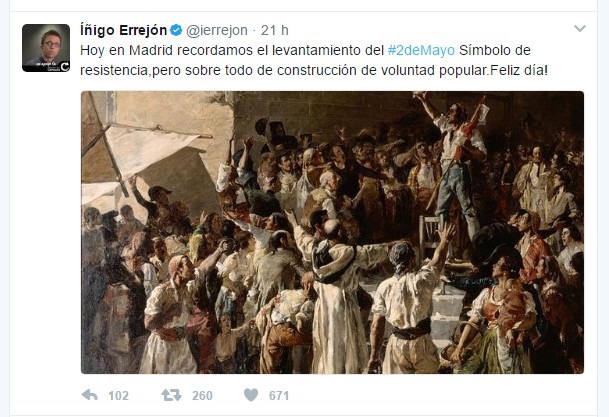Like the tweet with the heart icon
This screenshot has width=609, height=417.
[251, 395]
